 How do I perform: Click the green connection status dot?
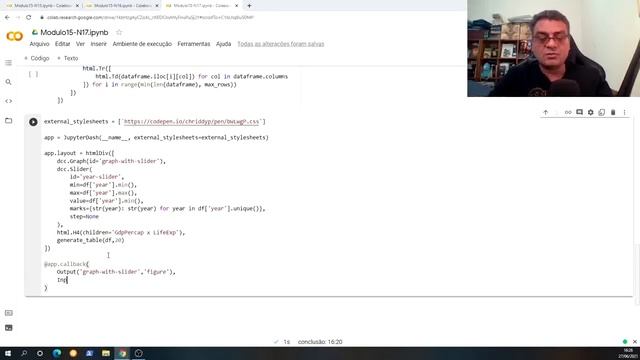pos(625,342)
